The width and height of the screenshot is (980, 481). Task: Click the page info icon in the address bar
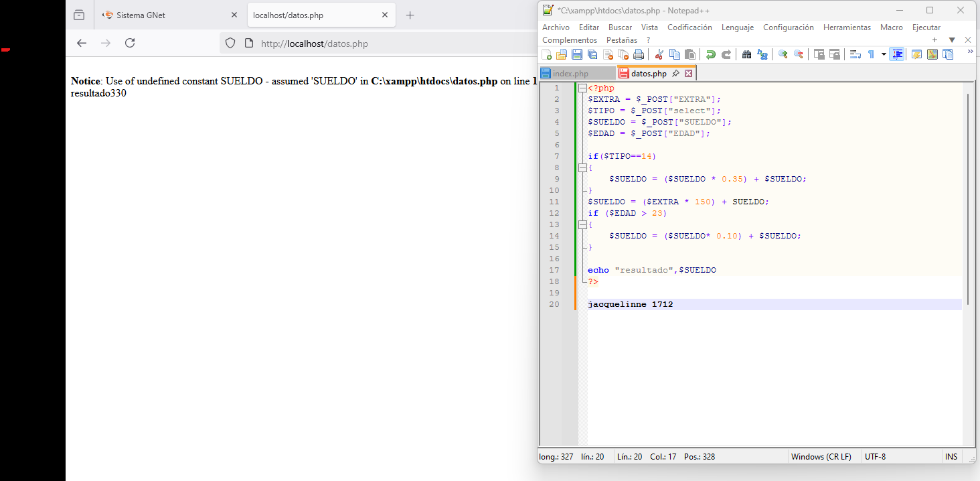(248, 44)
